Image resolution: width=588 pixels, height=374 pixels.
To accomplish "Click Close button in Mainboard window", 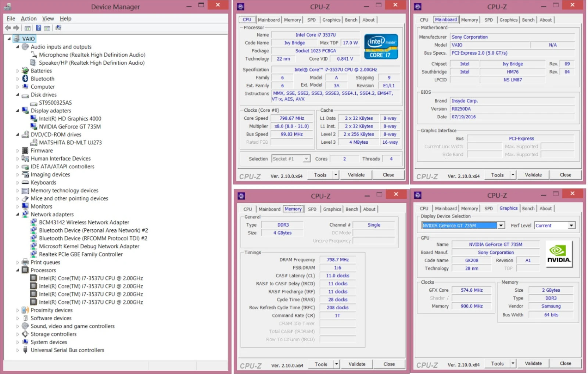I will [565, 175].
